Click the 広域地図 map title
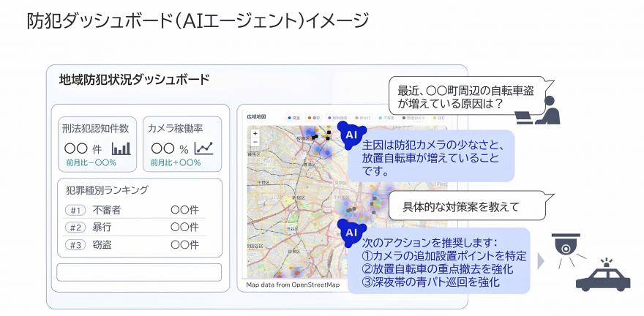Screen dimensions: 644x316 tap(256, 117)
